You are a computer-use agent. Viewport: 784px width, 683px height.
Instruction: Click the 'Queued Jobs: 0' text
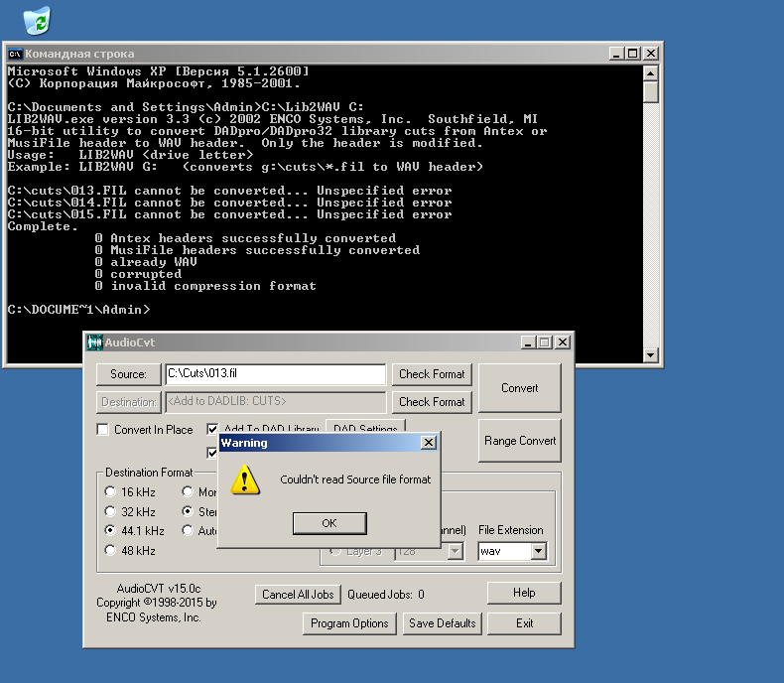tap(386, 595)
